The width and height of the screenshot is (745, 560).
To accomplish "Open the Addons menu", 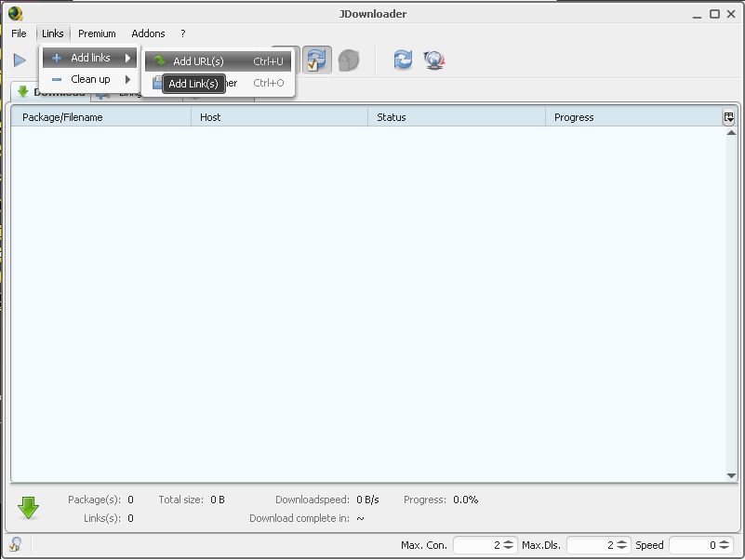I will [148, 33].
